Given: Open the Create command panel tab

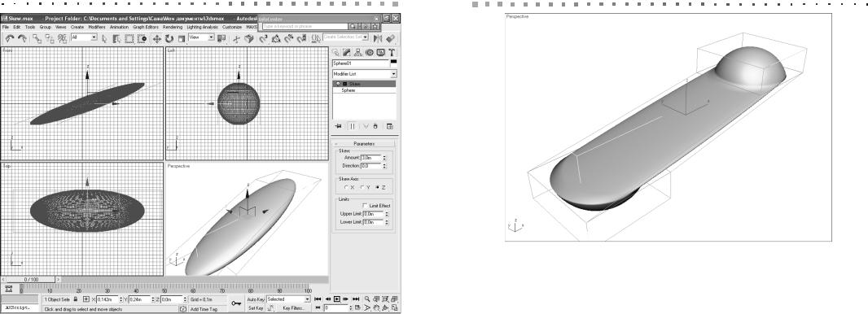Looking at the screenshot, I should coord(335,53).
